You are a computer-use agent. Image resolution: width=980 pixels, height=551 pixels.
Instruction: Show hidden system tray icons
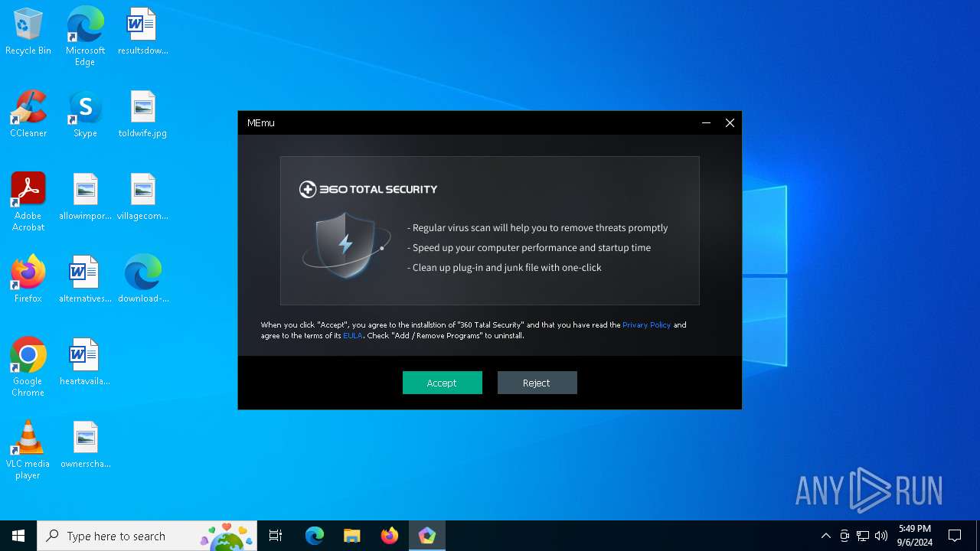point(825,536)
